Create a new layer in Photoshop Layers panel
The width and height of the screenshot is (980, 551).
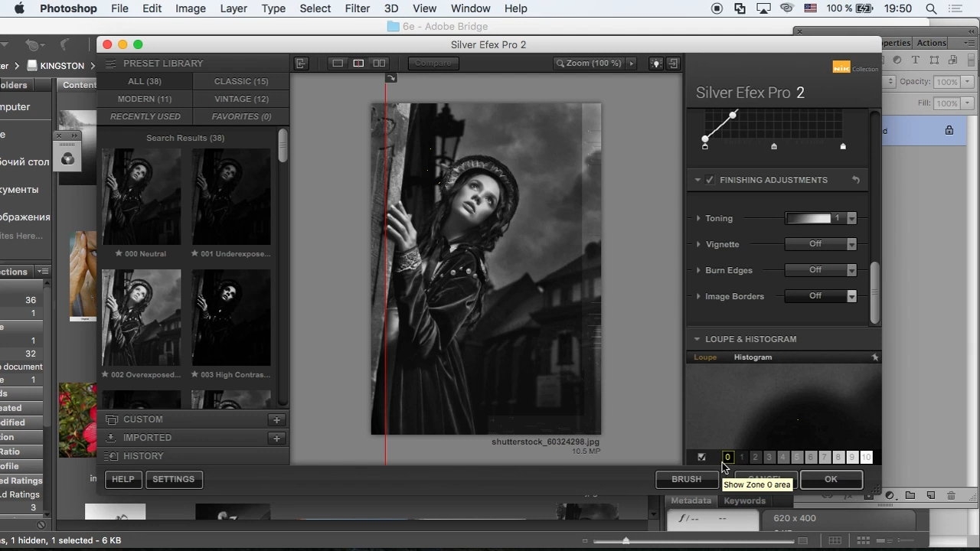930,496
